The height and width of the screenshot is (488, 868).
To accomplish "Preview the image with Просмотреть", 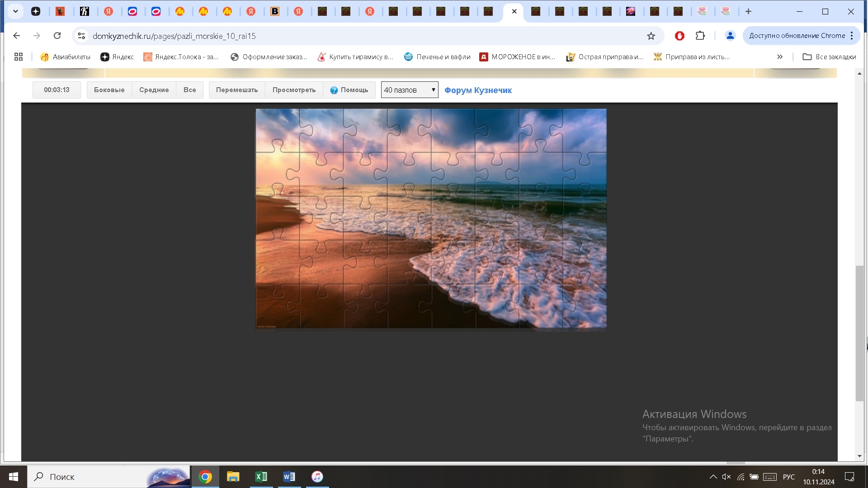I will pyautogui.click(x=294, y=90).
